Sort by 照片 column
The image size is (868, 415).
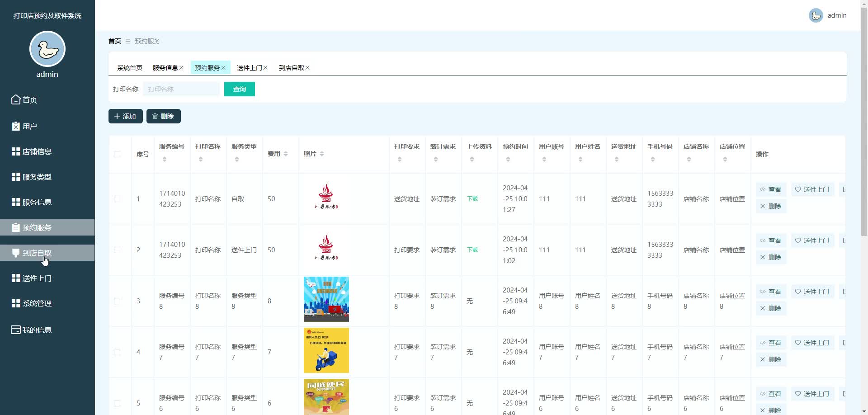pos(322,154)
